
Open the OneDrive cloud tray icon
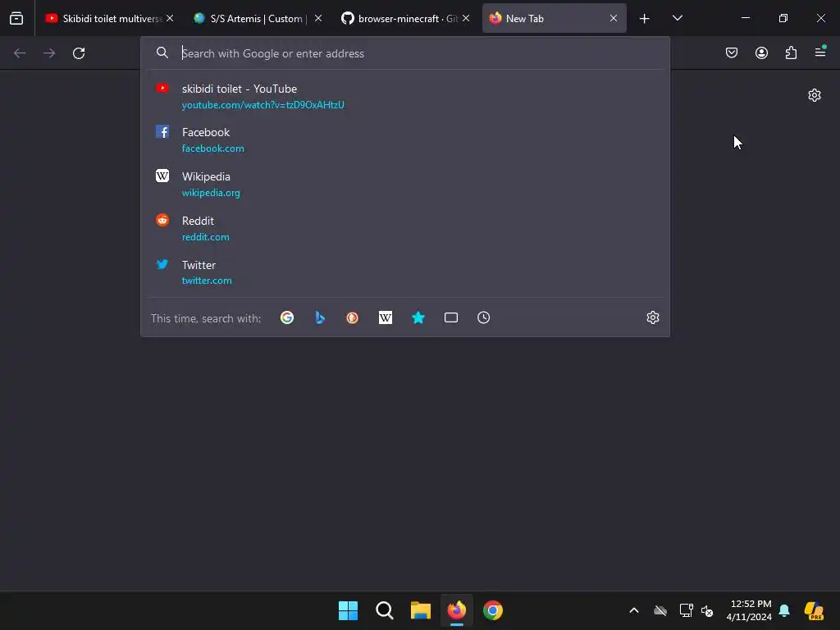tap(660, 610)
